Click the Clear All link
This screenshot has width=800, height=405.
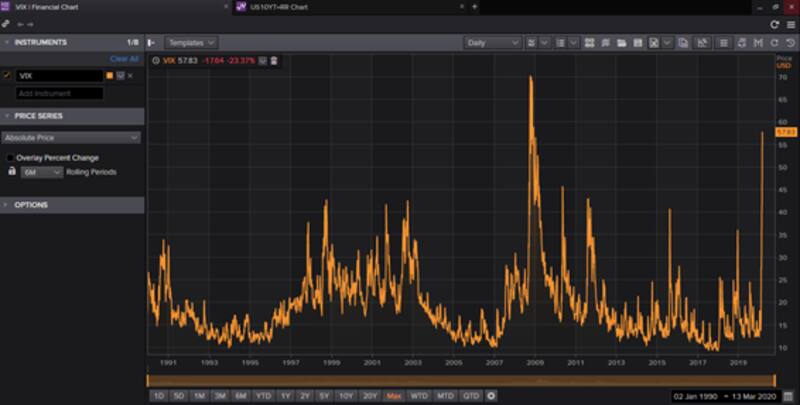pos(124,59)
